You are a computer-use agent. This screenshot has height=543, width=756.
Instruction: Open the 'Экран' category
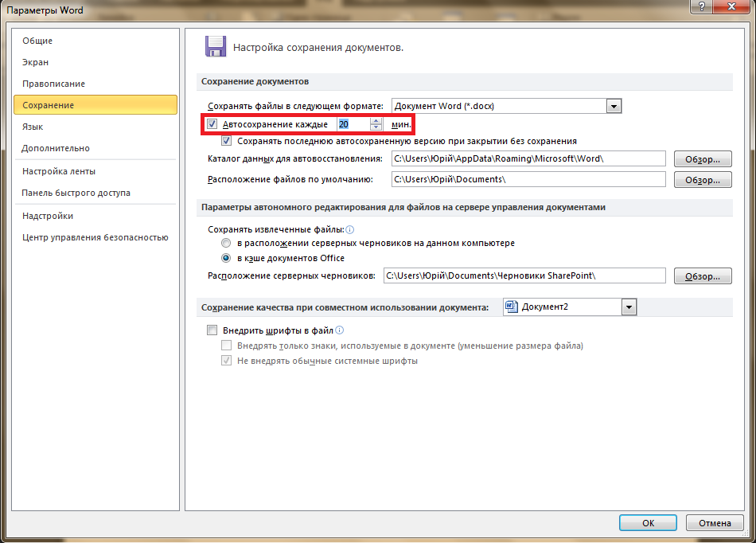95,62
